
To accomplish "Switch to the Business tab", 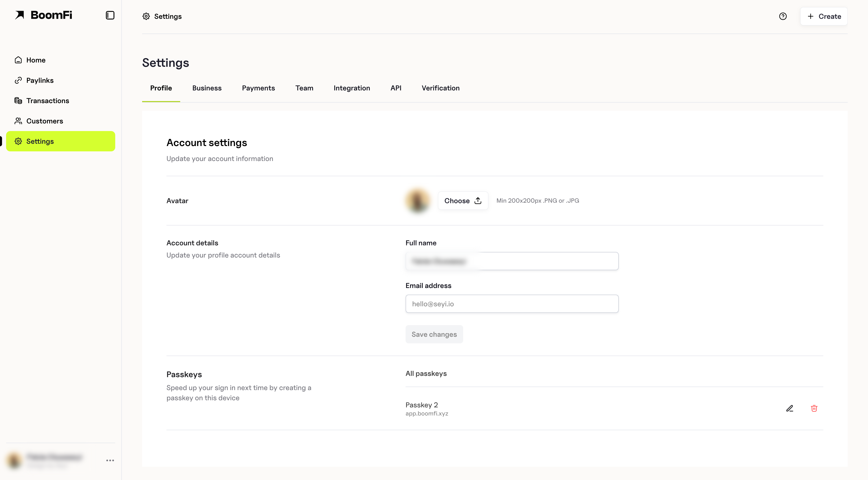I will pyautogui.click(x=207, y=88).
